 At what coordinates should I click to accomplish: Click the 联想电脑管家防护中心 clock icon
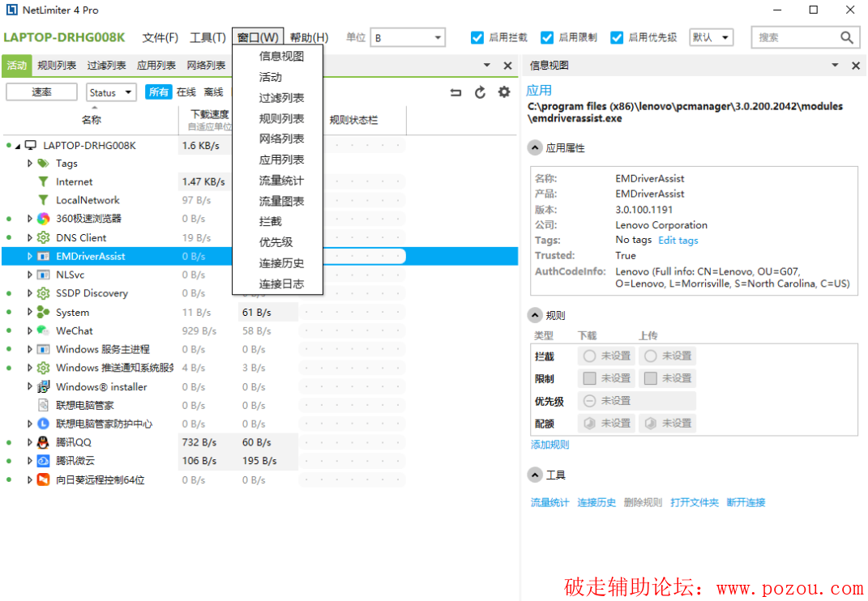tap(43, 424)
